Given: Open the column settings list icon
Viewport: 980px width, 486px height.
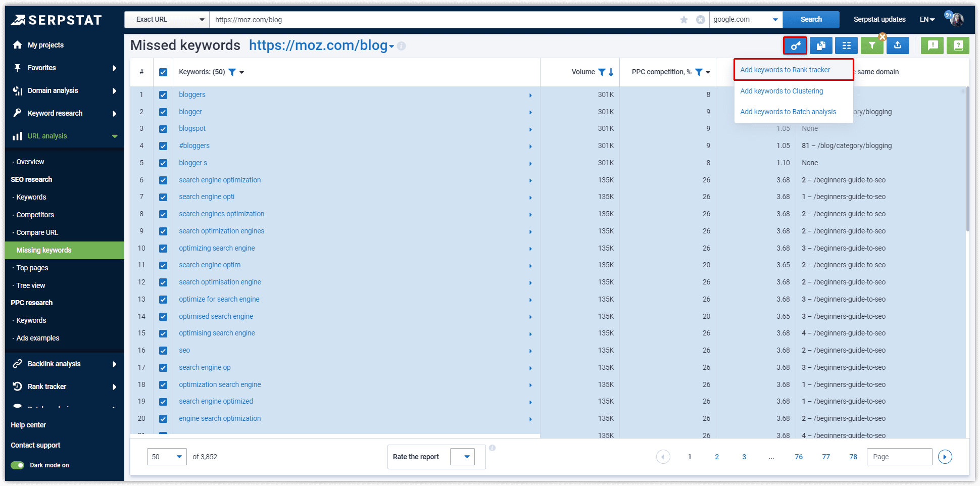Looking at the screenshot, I should coord(847,45).
